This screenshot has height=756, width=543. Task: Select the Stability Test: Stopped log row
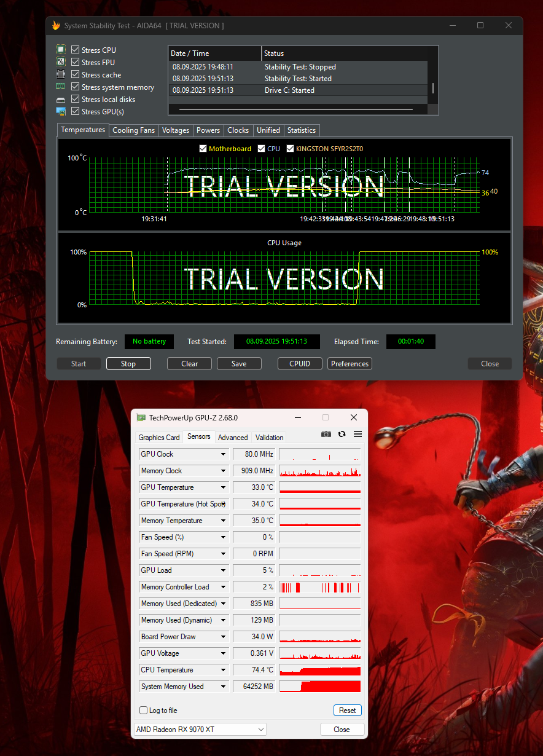pos(298,67)
